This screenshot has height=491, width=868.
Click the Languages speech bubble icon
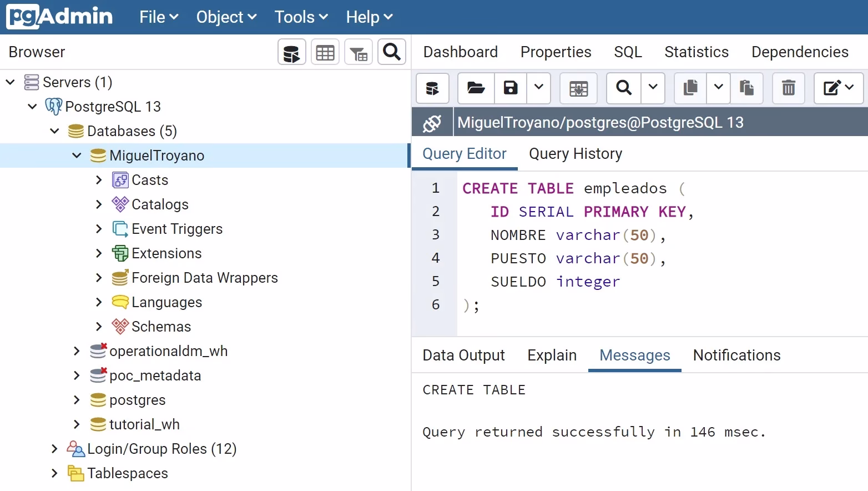pos(120,302)
